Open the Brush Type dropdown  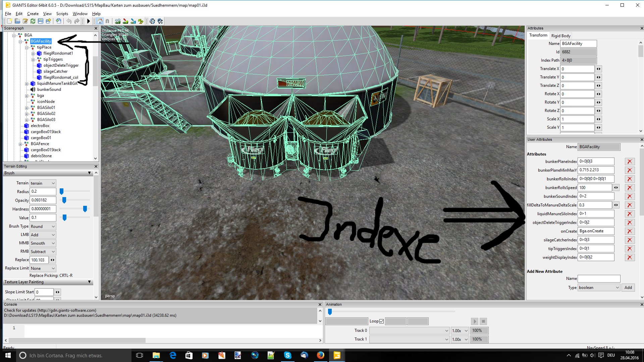43,227
